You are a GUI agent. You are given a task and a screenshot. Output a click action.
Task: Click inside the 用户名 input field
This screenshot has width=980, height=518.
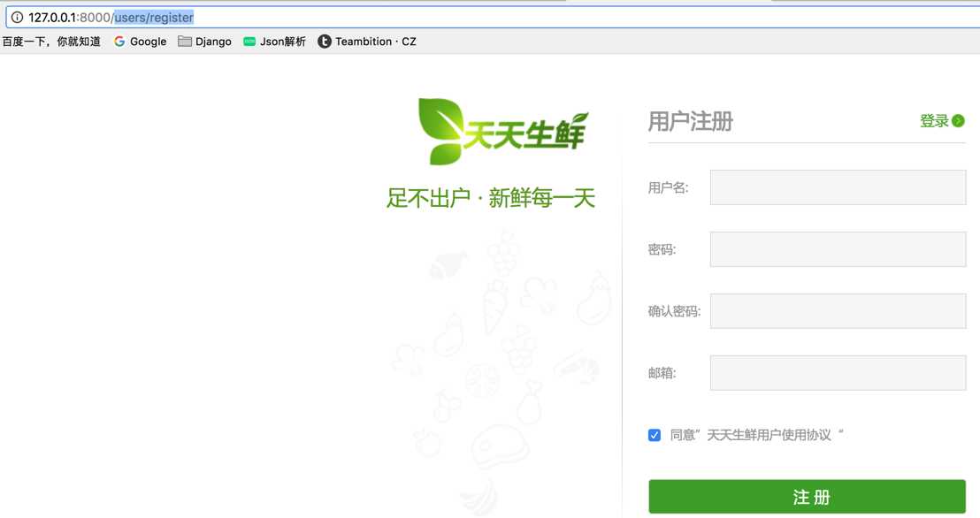click(837, 187)
